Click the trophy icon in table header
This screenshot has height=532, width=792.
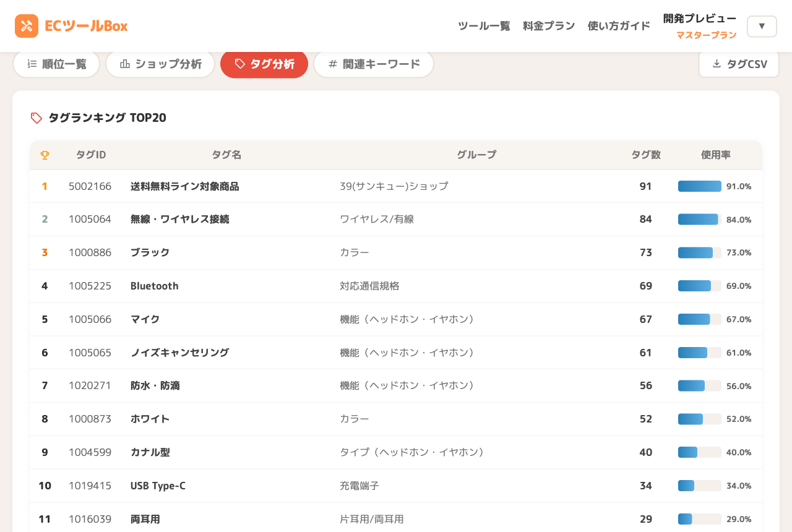(45, 155)
